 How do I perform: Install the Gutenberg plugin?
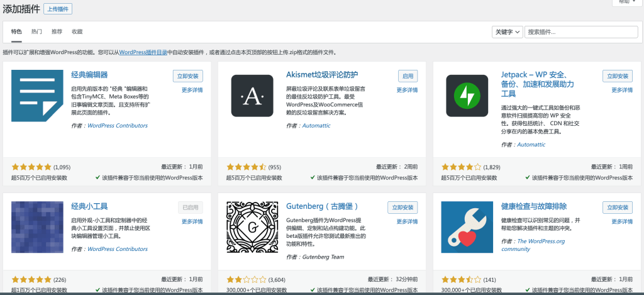pos(402,208)
